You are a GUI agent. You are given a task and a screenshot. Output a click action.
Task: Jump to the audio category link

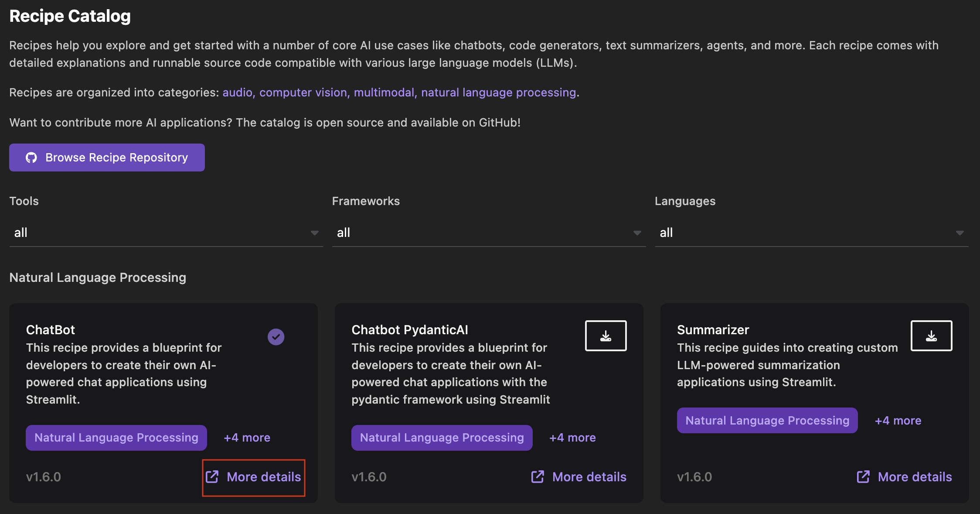tap(238, 93)
